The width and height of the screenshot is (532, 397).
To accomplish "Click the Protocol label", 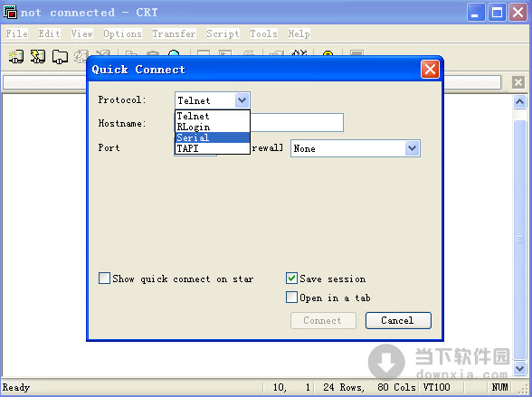I will [x=122, y=100].
